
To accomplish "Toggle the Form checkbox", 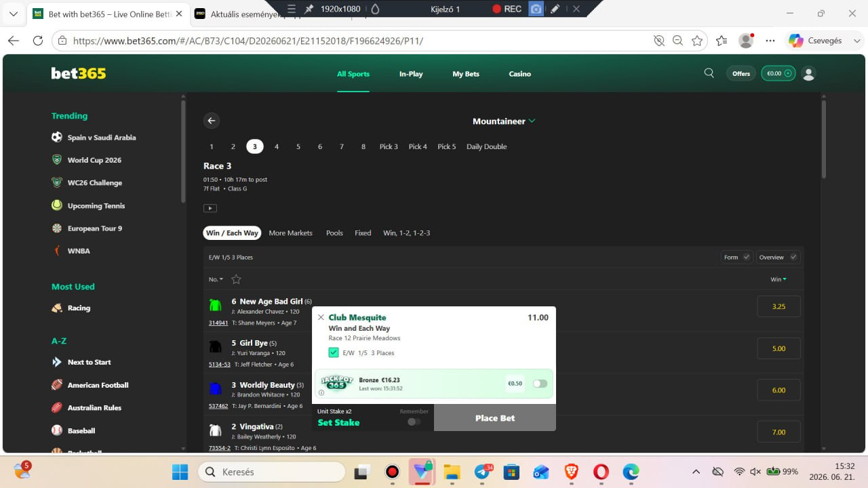I will click(x=747, y=258).
